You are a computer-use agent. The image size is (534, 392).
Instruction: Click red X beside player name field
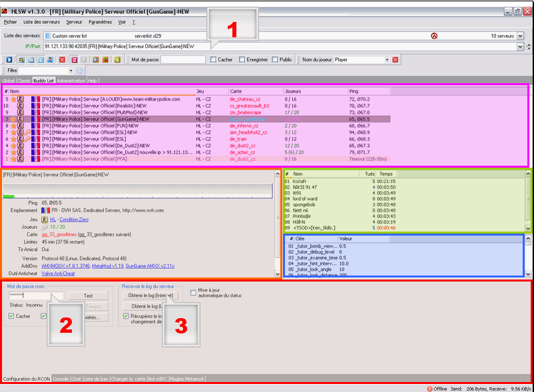click(x=395, y=60)
